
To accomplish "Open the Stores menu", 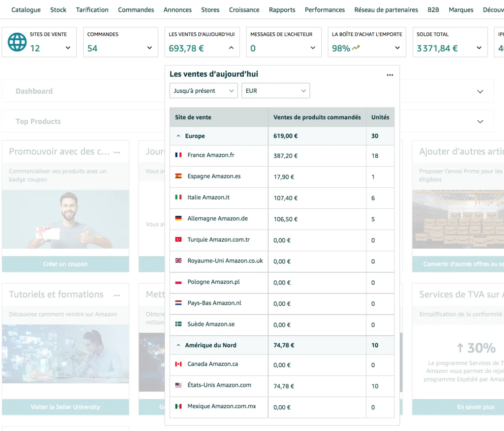I will click(x=210, y=10).
